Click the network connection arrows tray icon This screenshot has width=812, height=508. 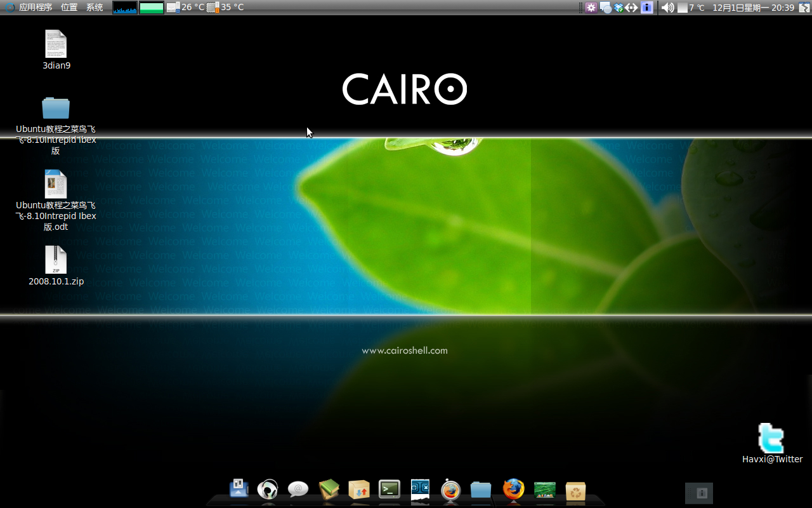coord(631,8)
